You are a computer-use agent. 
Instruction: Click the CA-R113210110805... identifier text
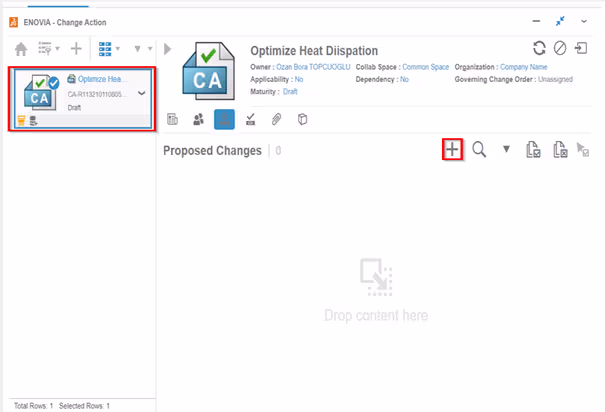(96, 94)
